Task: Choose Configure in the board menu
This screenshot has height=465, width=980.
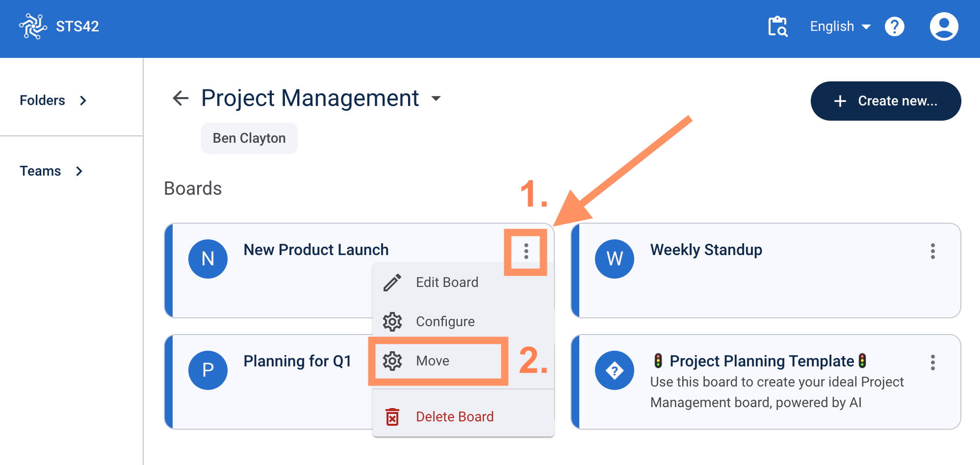Action: (x=445, y=321)
